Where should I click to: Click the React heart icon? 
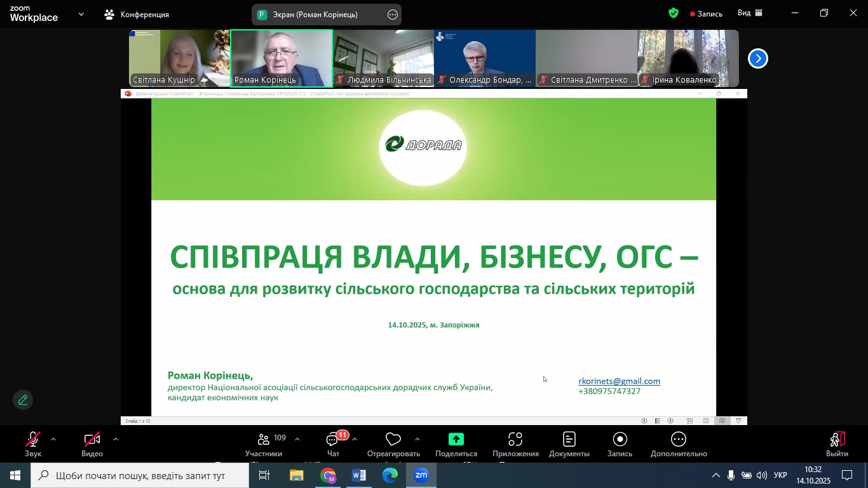pyautogui.click(x=393, y=444)
